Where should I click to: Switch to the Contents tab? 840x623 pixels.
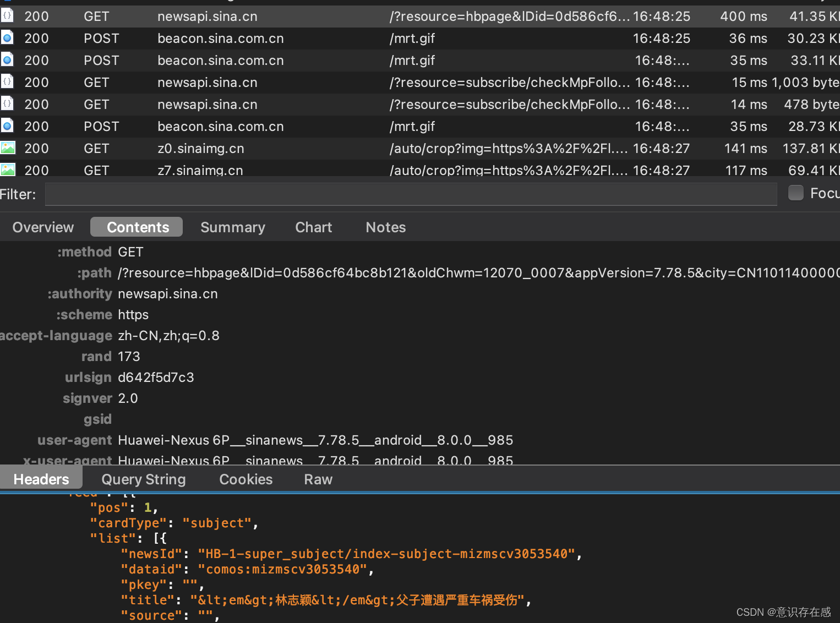coord(137,227)
